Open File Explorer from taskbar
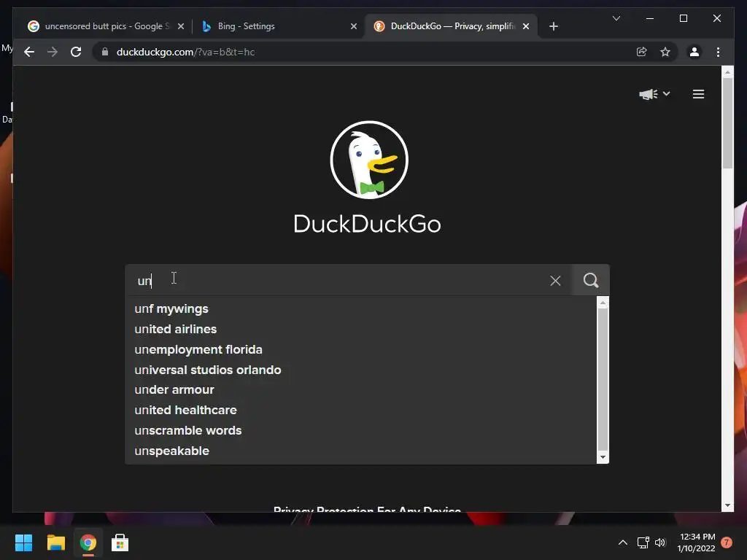This screenshot has width=747, height=560. pos(55,542)
